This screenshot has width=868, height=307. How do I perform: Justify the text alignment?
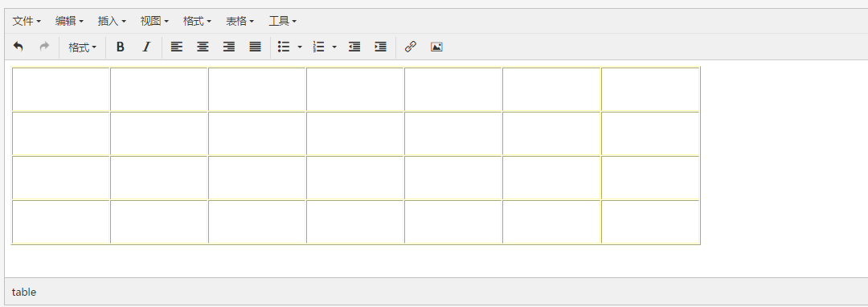pos(255,47)
